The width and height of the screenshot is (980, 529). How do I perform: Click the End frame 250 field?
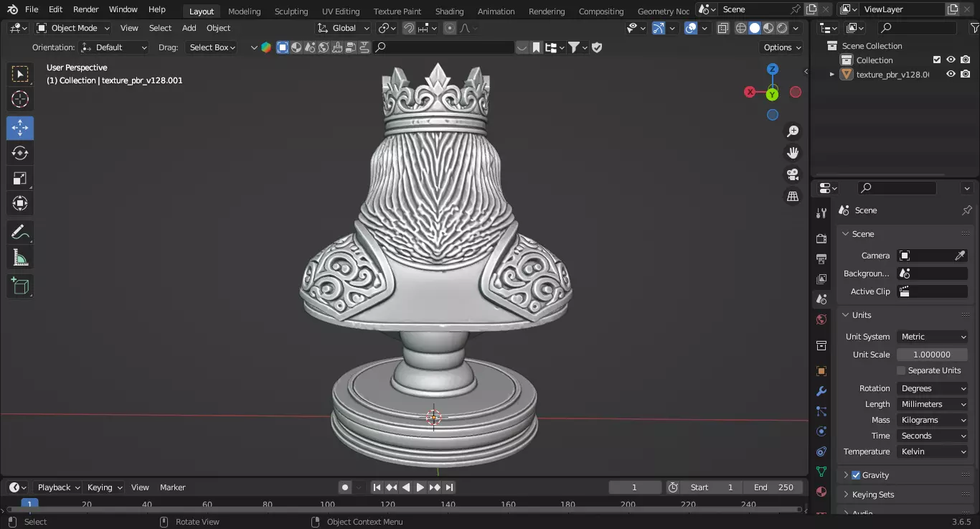[x=773, y=487]
